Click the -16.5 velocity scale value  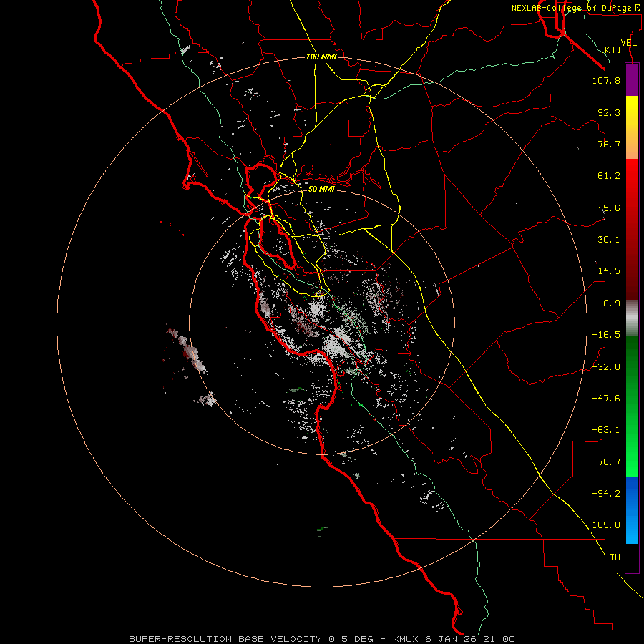click(606, 335)
